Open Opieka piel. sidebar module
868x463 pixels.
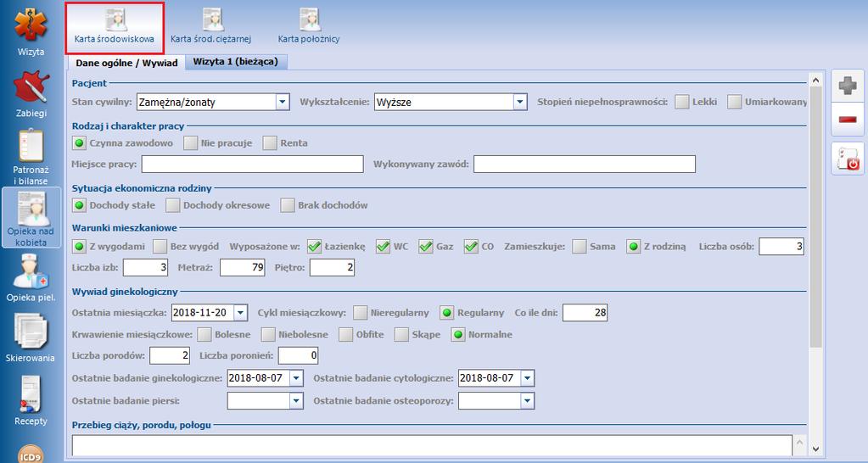[31, 278]
